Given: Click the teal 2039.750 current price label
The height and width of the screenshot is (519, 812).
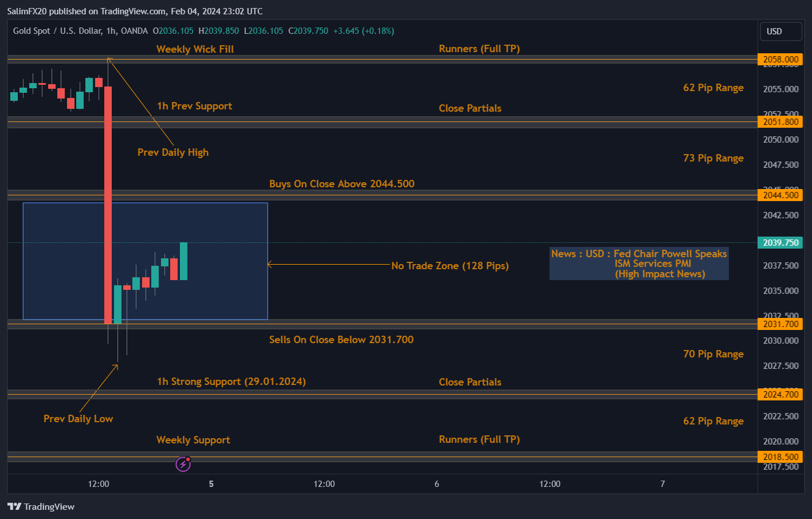Looking at the screenshot, I should tap(780, 243).
